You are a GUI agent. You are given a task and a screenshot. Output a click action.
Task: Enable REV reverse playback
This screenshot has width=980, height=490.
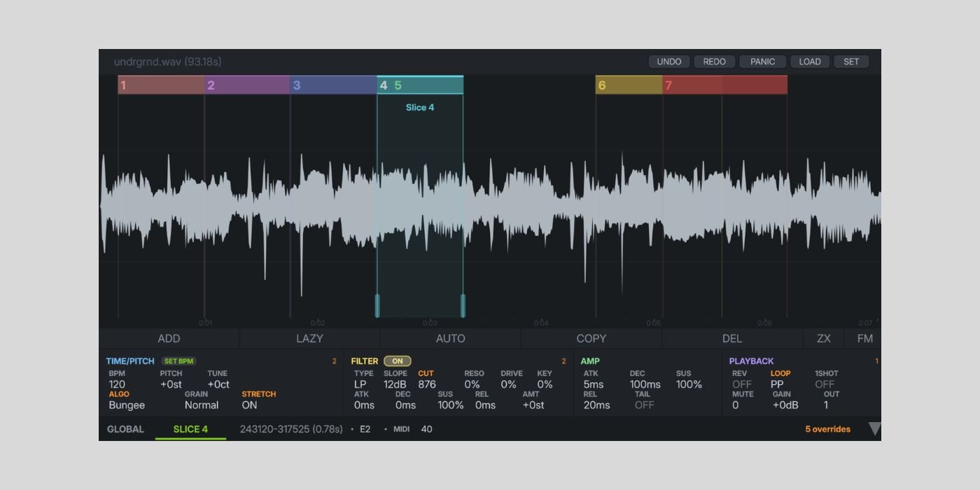(x=741, y=384)
